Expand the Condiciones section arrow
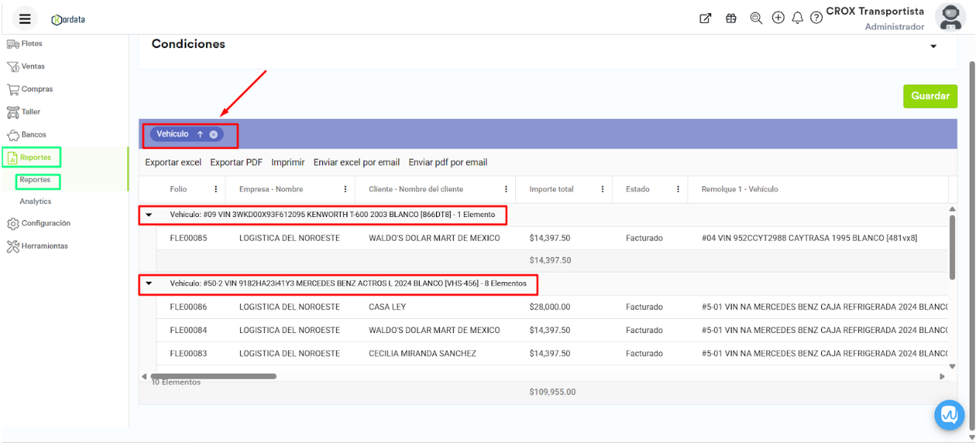Screen dimensions: 980x443 click(x=933, y=46)
